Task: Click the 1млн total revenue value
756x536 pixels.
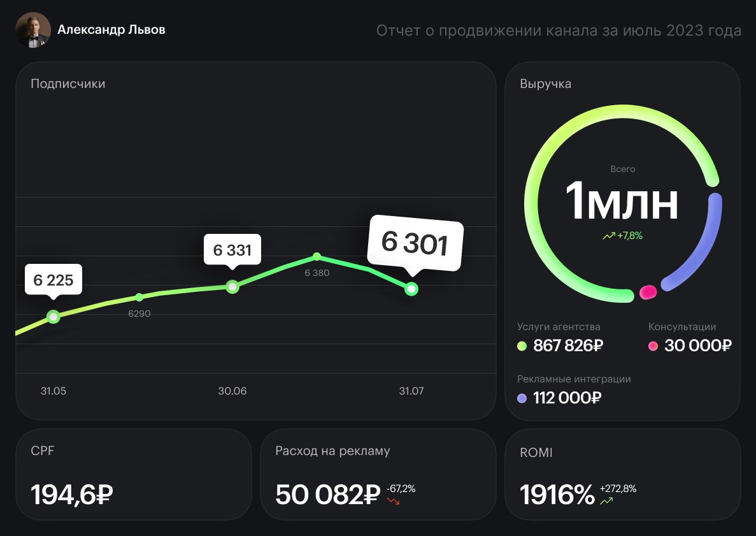Action: (622, 201)
